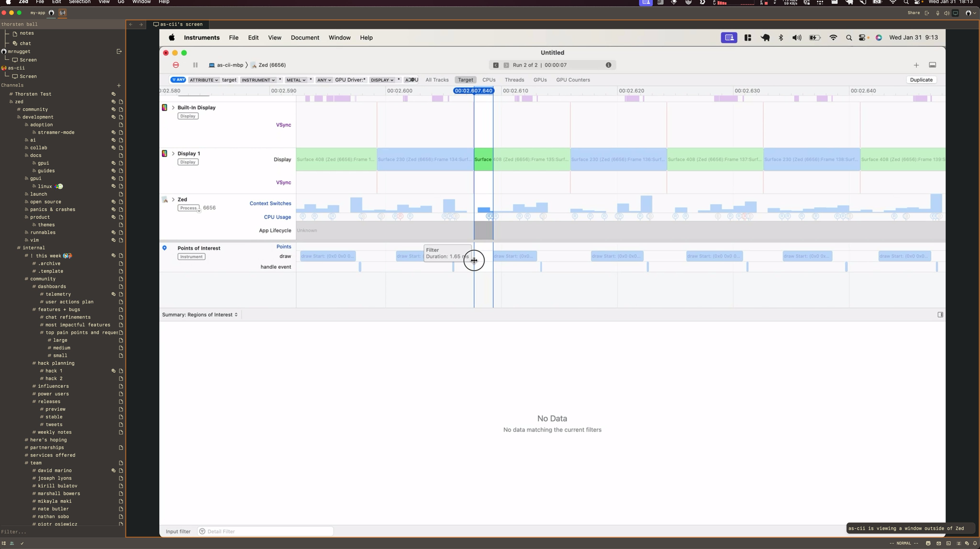
Task: Open the INSTRUMENT filter dropdown
Action: (258, 80)
